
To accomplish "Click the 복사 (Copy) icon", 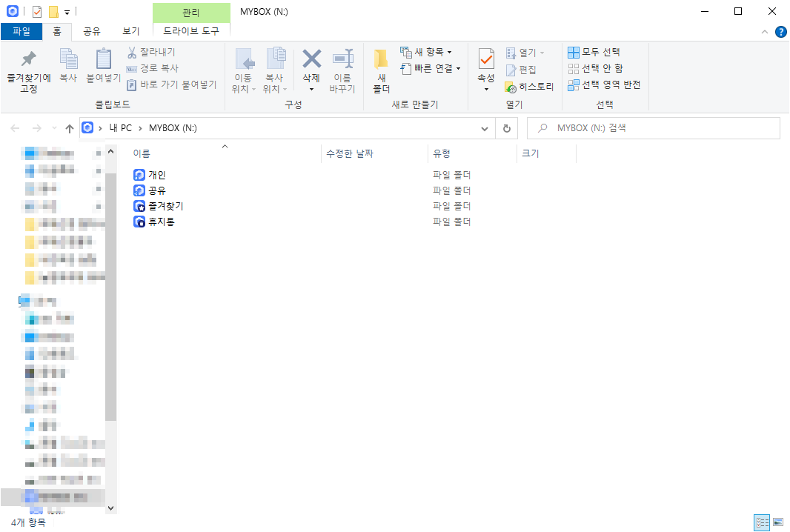I will pyautogui.click(x=69, y=68).
